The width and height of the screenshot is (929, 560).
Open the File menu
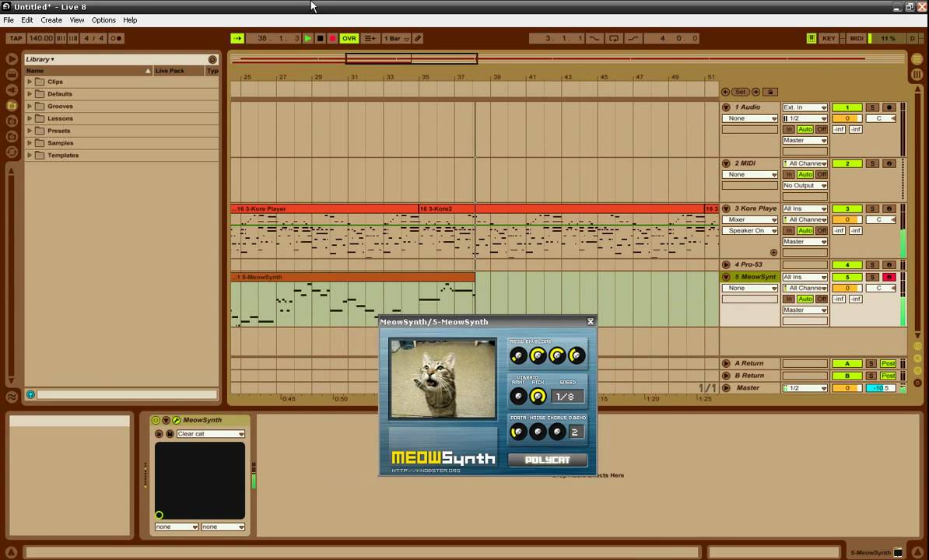[9, 20]
